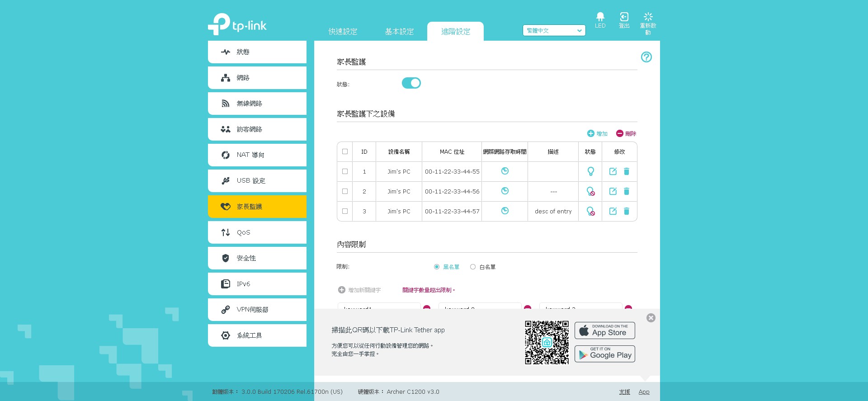The image size is (868, 401).
Task: Delete row 1 using trash icon
Action: click(x=627, y=171)
